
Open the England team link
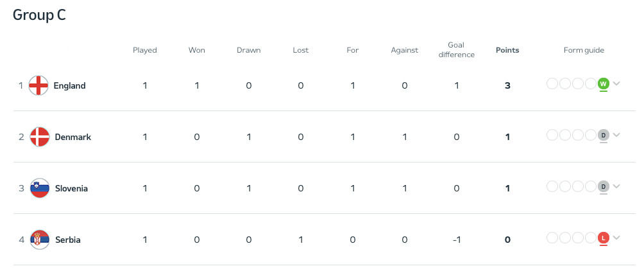(69, 85)
